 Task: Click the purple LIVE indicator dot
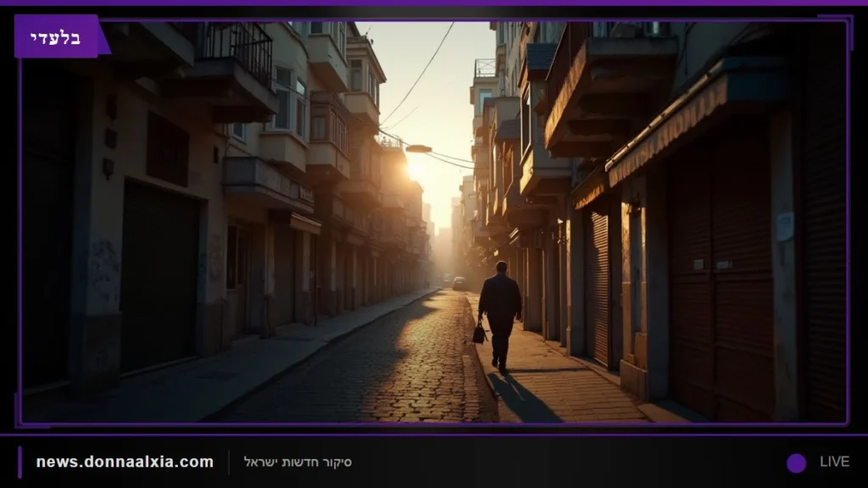click(x=796, y=463)
